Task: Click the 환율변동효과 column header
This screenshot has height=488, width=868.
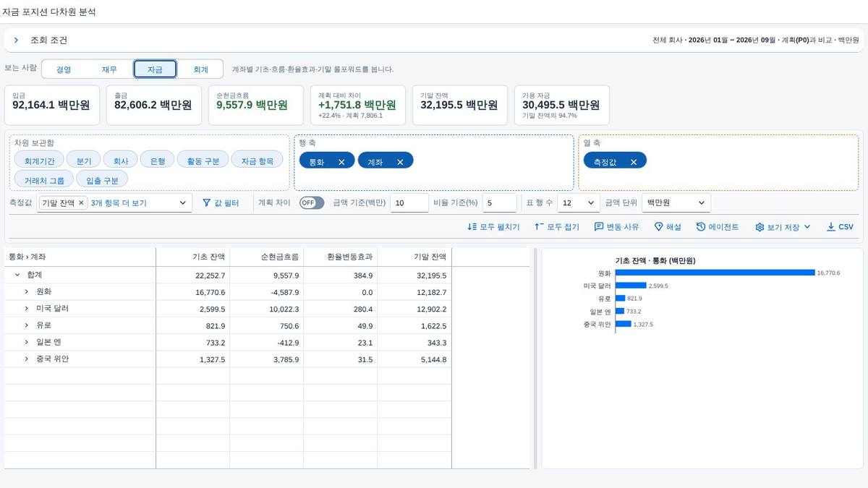Action: (341, 257)
